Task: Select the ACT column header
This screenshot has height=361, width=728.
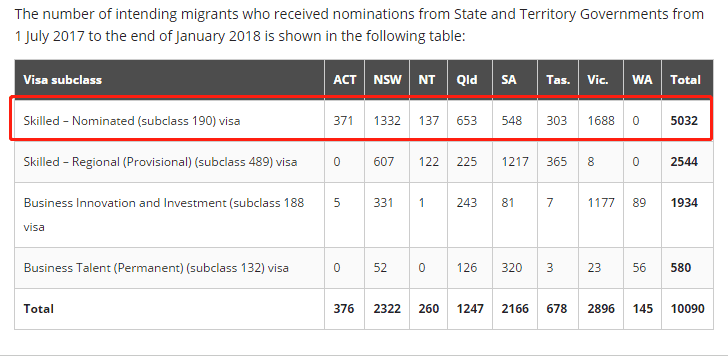Action: 344,80
